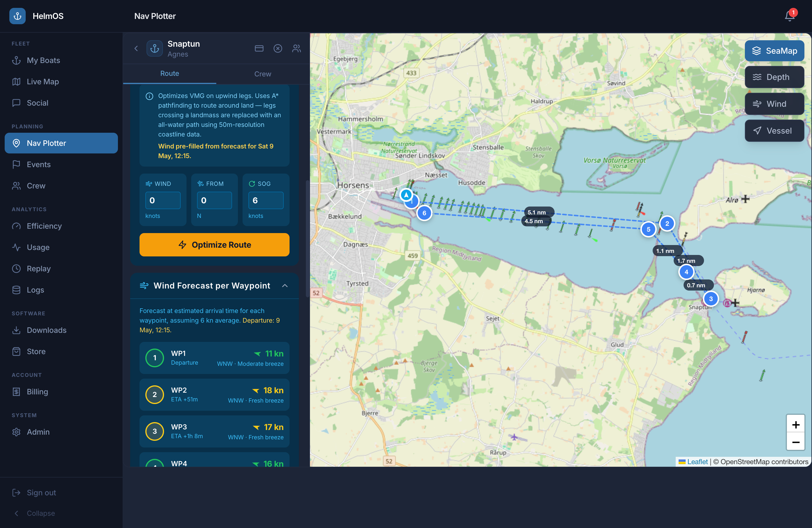Viewport: 812px width, 528px height.
Task: Click the info icon beside optimizer description
Action: (x=149, y=96)
